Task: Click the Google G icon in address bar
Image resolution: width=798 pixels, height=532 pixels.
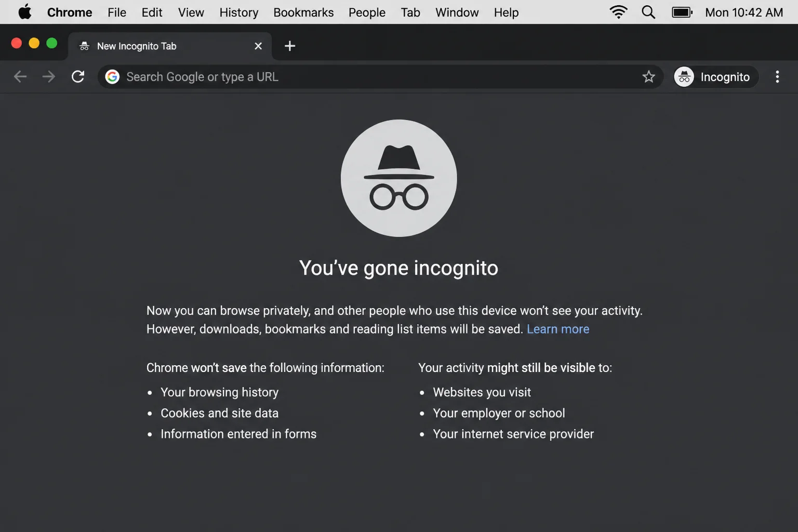Action: tap(112, 77)
